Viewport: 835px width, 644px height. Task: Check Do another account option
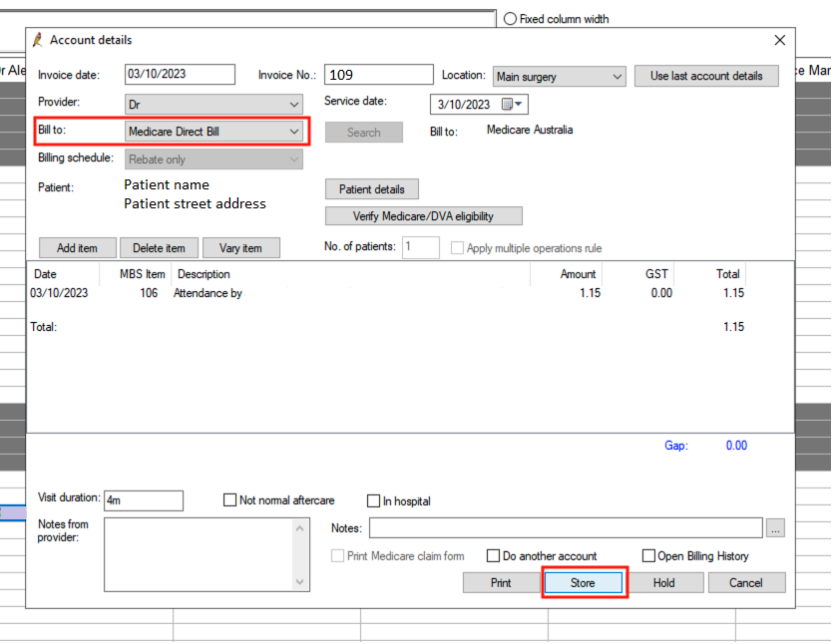(493, 556)
